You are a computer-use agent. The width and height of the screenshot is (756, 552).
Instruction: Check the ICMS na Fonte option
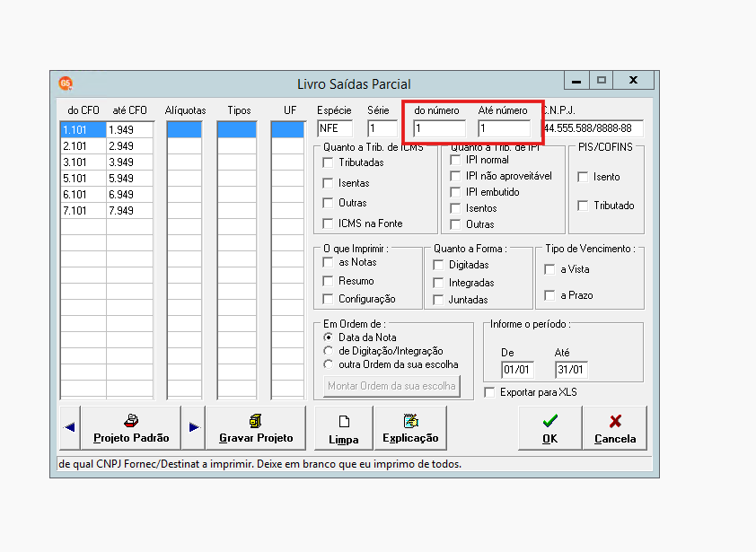328,223
